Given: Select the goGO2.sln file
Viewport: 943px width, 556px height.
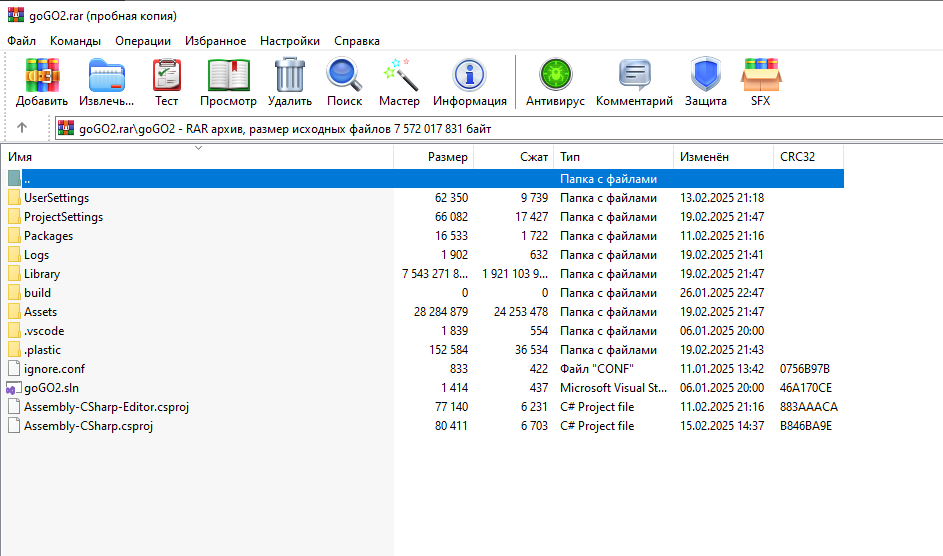Looking at the screenshot, I should 45,388.
